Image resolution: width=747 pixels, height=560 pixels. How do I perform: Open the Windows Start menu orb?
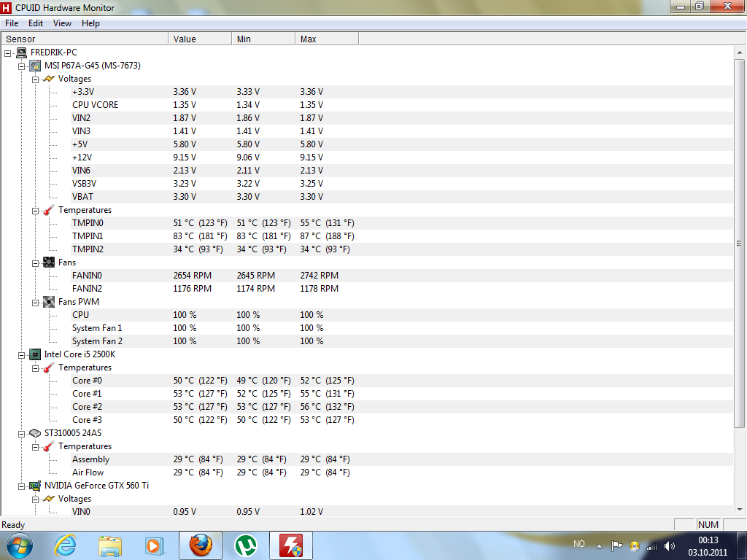20,545
